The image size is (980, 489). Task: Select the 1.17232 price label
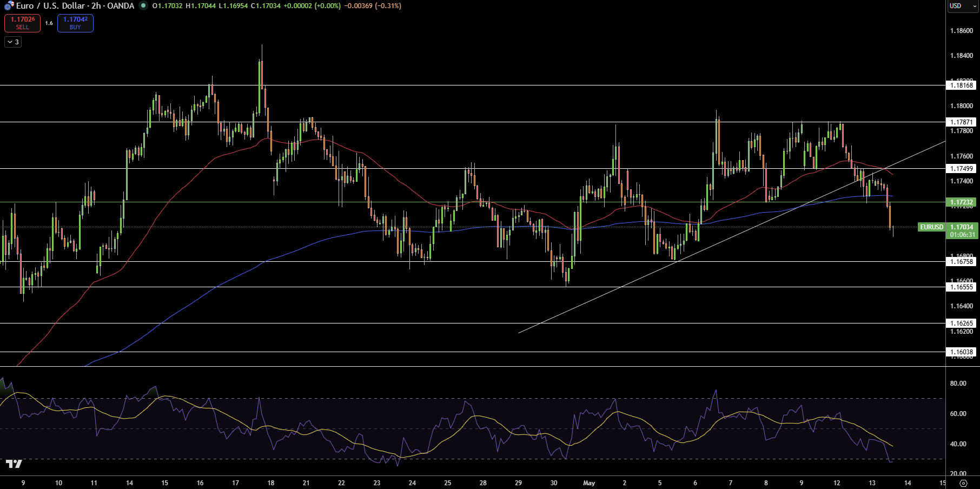point(962,202)
